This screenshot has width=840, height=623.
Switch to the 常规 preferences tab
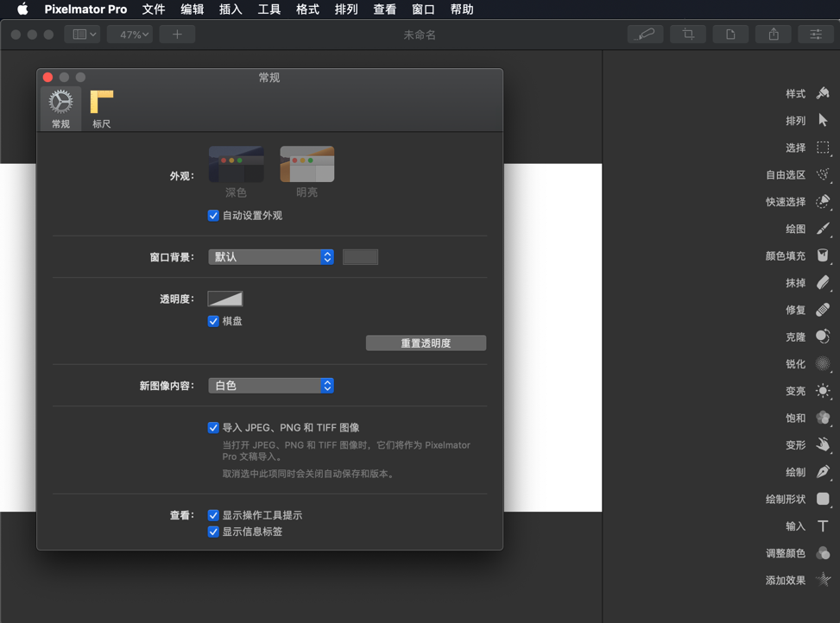pyautogui.click(x=60, y=109)
